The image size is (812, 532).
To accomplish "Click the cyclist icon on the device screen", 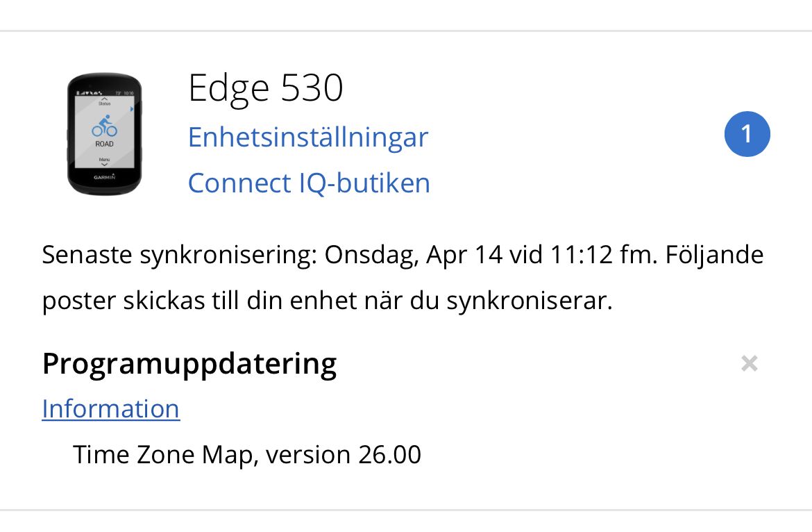I will coord(104,126).
